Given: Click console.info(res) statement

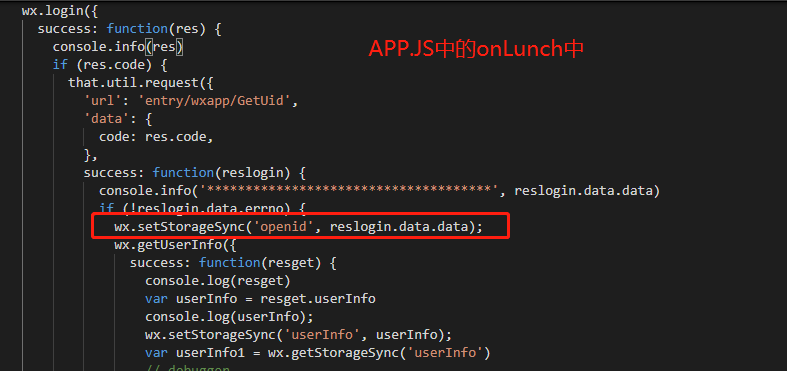Looking at the screenshot, I should coord(119,47).
